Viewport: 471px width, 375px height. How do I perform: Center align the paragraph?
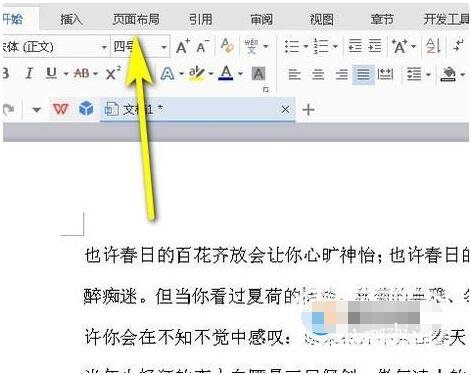(318, 74)
